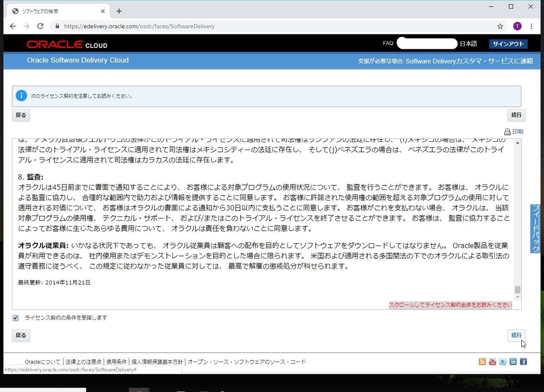Sign out using the サインアウト button
The height and width of the screenshot is (392, 544).
[508, 44]
